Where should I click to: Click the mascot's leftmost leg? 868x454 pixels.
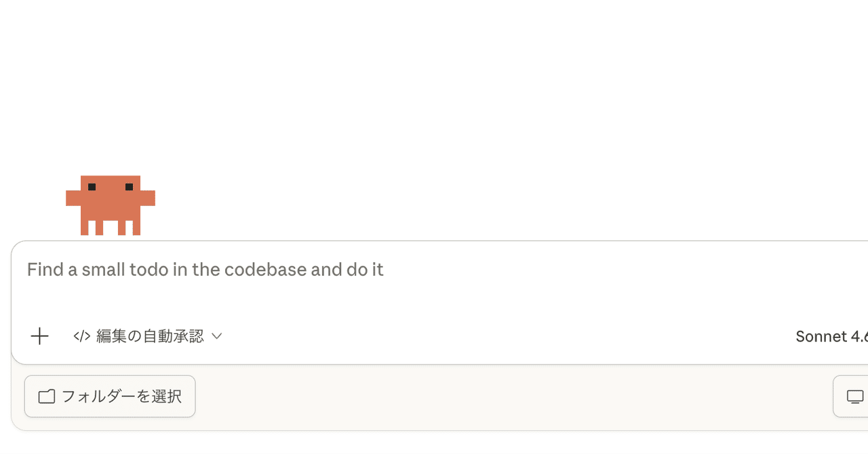pos(84,228)
